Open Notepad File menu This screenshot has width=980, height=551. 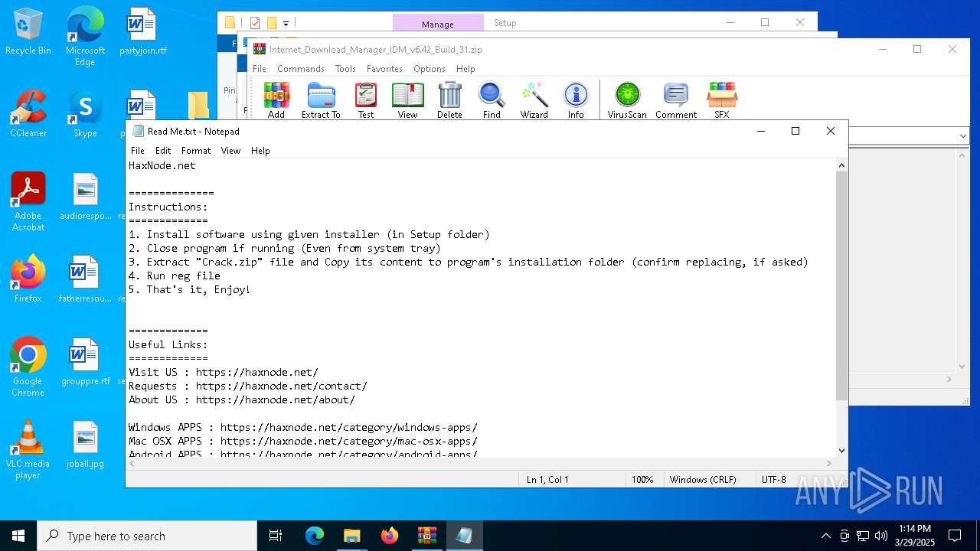click(138, 151)
